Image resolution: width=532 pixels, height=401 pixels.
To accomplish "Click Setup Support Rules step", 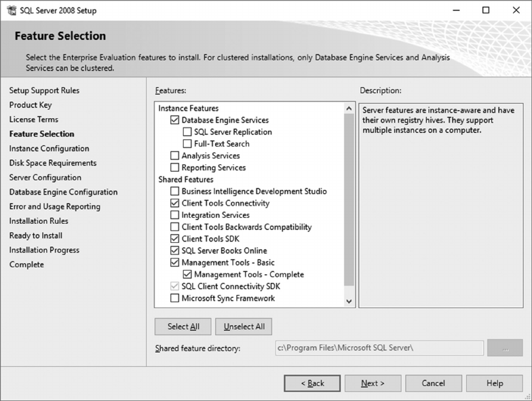I will click(x=44, y=90).
